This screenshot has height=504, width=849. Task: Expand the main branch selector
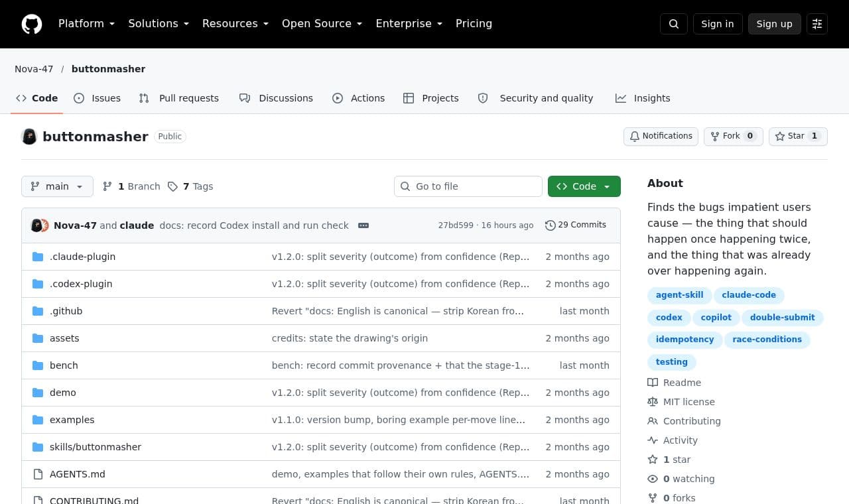57,186
